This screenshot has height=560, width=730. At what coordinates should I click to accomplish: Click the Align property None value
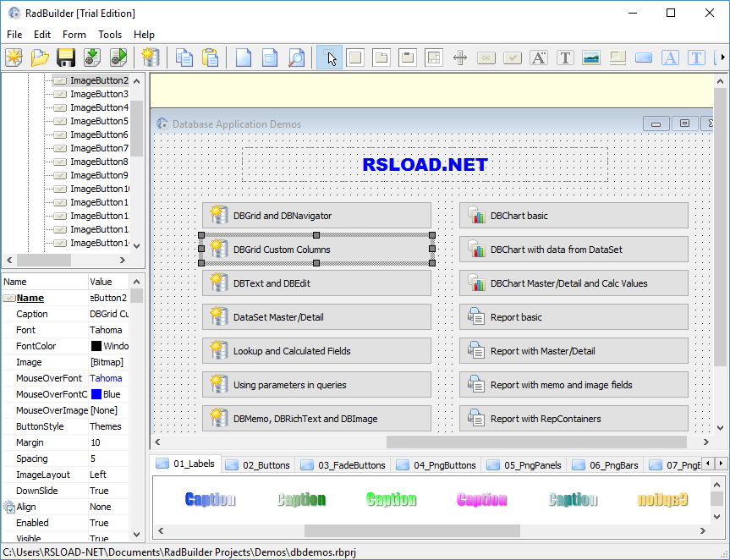pos(101,507)
